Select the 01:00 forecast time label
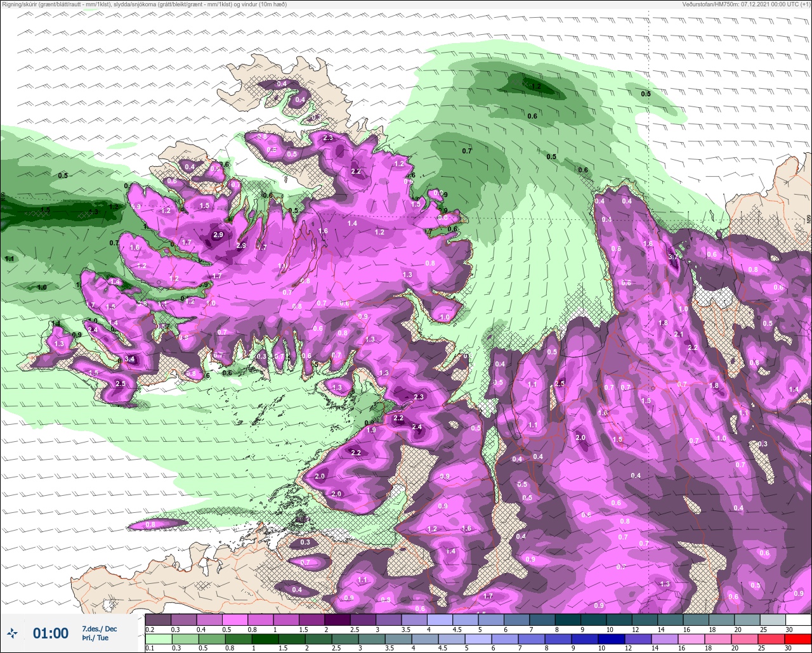Image resolution: width=812 pixels, height=653 pixels. pos(51,633)
